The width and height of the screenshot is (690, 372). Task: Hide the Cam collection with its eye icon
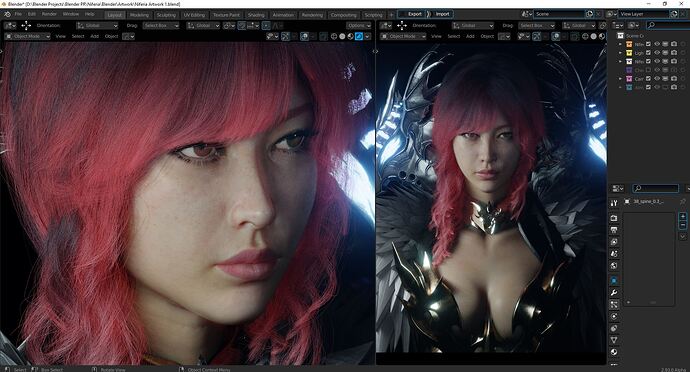pyautogui.click(x=657, y=79)
